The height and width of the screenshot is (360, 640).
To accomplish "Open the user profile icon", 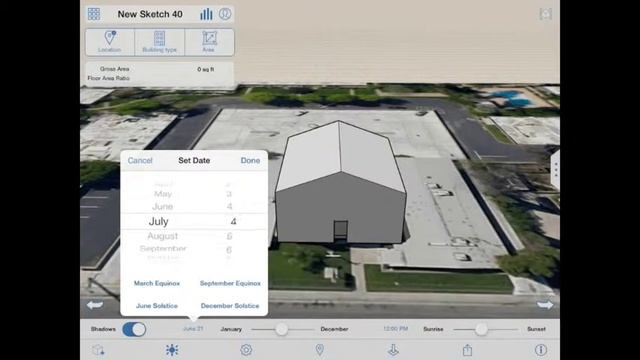I will pos(225,14).
